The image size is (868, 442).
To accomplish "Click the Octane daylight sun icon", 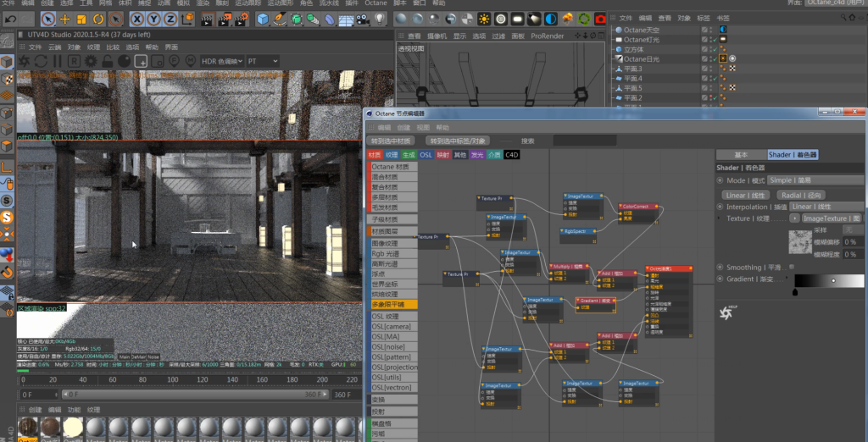I will tap(484, 20).
